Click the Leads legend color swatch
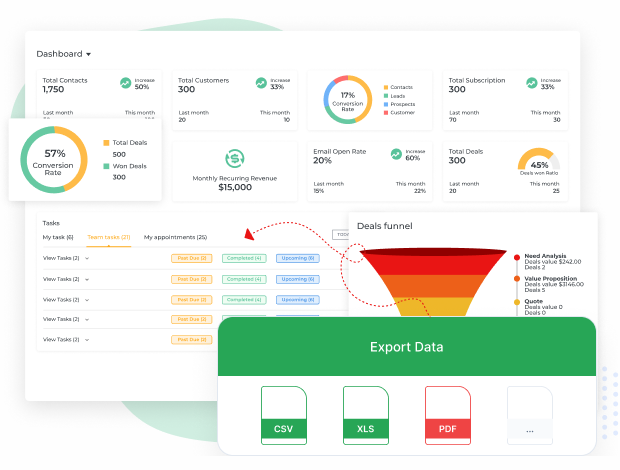Viewport: 620px width, 470px height. coord(386,96)
